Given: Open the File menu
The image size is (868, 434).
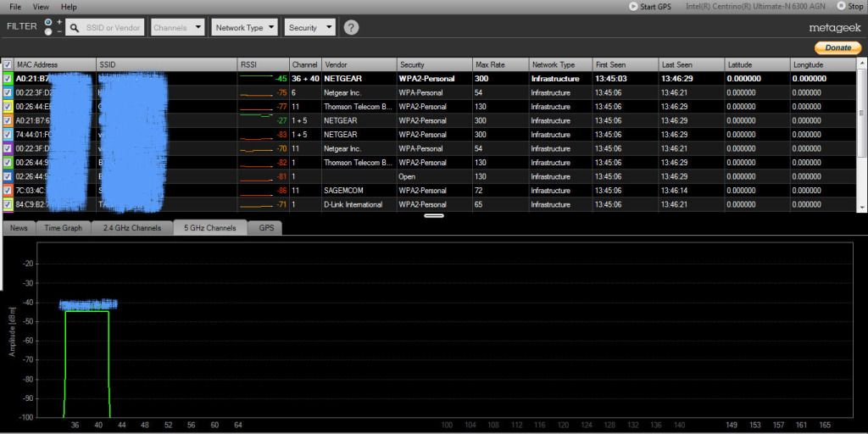Looking at the screenshot, I should point(15,7).
